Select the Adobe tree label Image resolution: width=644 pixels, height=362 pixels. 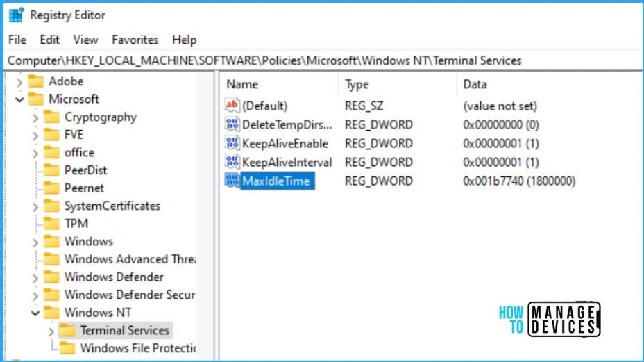66,81
